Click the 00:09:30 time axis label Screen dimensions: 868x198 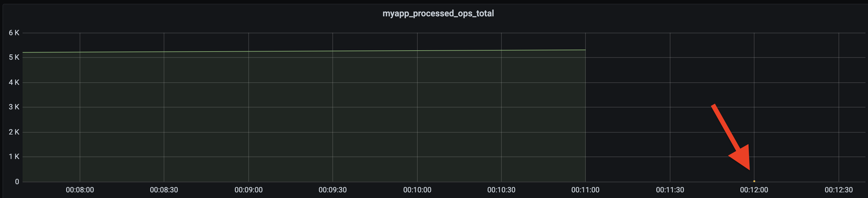pyautogui.click(x=333, y=190)
